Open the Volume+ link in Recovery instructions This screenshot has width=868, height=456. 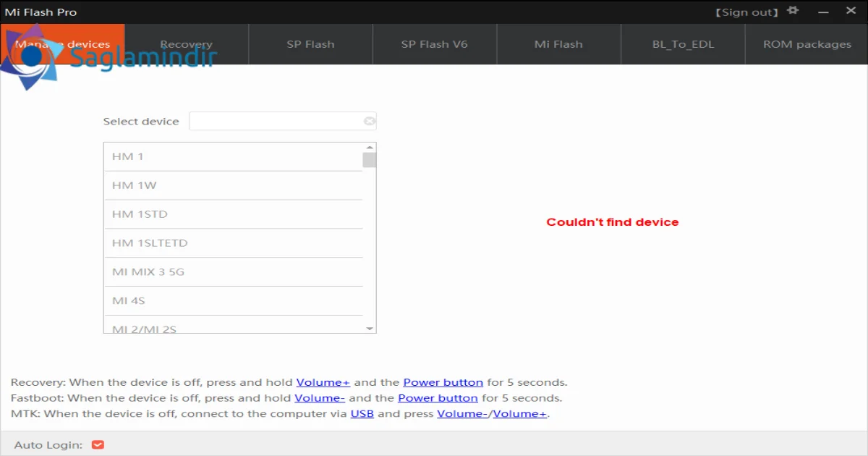coord(323,382)
